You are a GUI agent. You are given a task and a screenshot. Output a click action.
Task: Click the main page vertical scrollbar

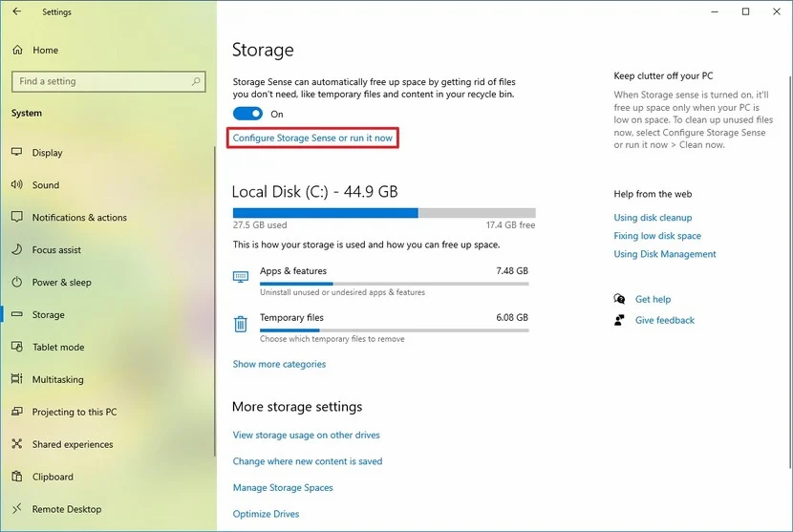pos(790,270)
